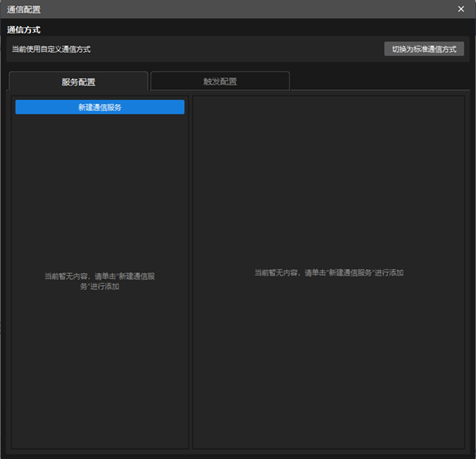Click the X icon on the title bar
Viewport: 476px width, 459px height.
(462, 9)
